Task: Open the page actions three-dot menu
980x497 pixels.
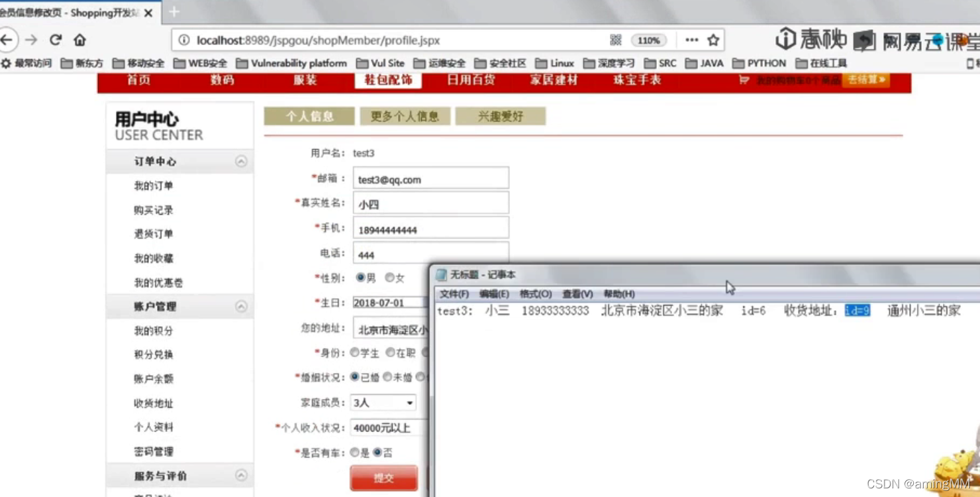Action: (x=692, y=40)
